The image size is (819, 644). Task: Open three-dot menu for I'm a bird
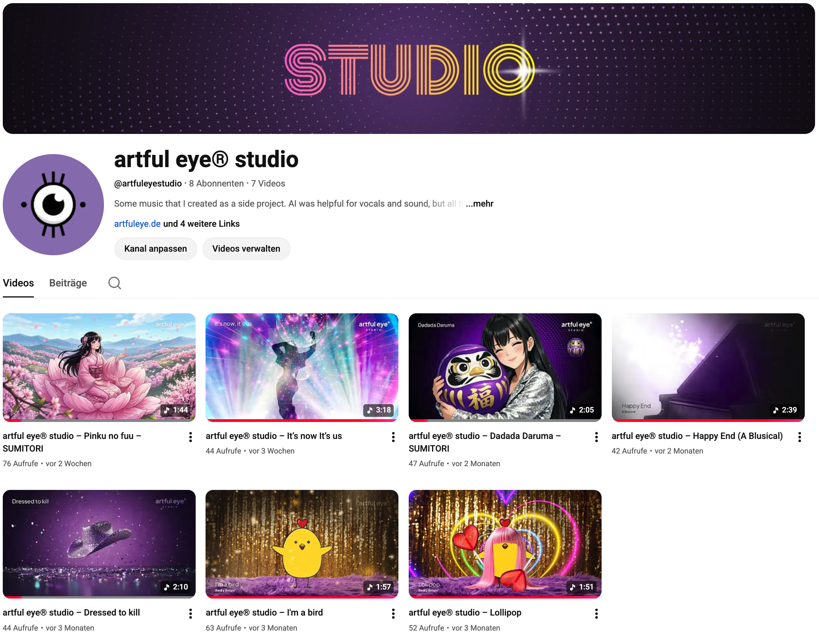point(393,613)
